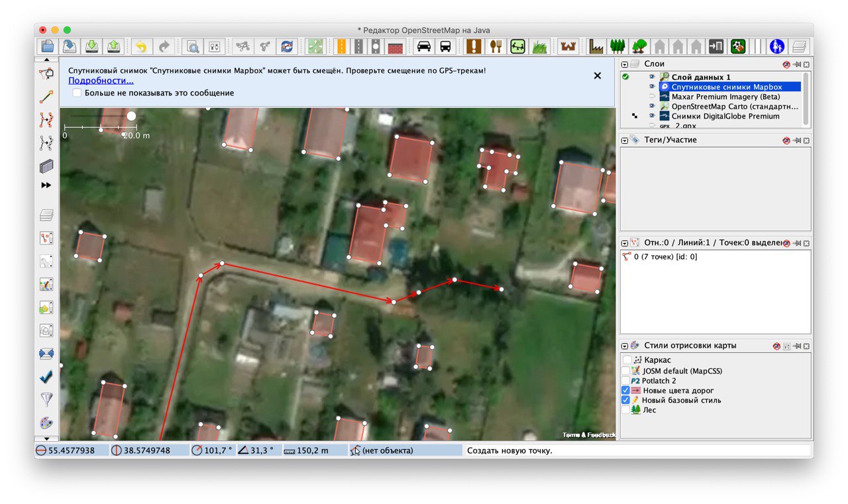Click the Open file toolbar icon
The height and width of the screenshot is (504, 848).
pyautogui.click(x=47, y=46)
